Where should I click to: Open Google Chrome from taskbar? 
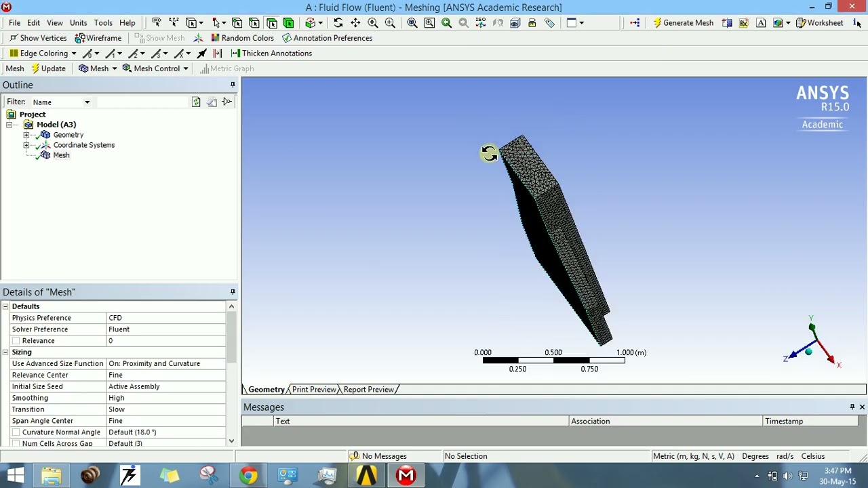pyautogui.click(x=248, y=476)
